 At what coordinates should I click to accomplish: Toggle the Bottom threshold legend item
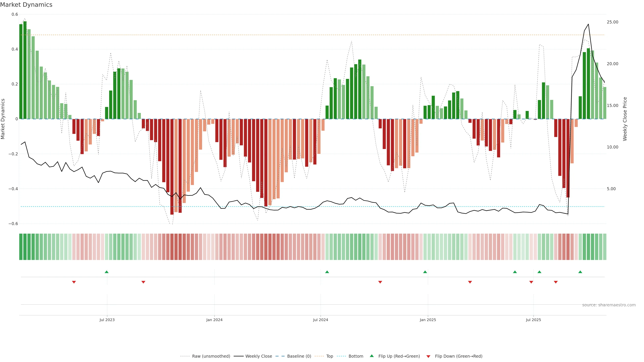tap(356, 356)
